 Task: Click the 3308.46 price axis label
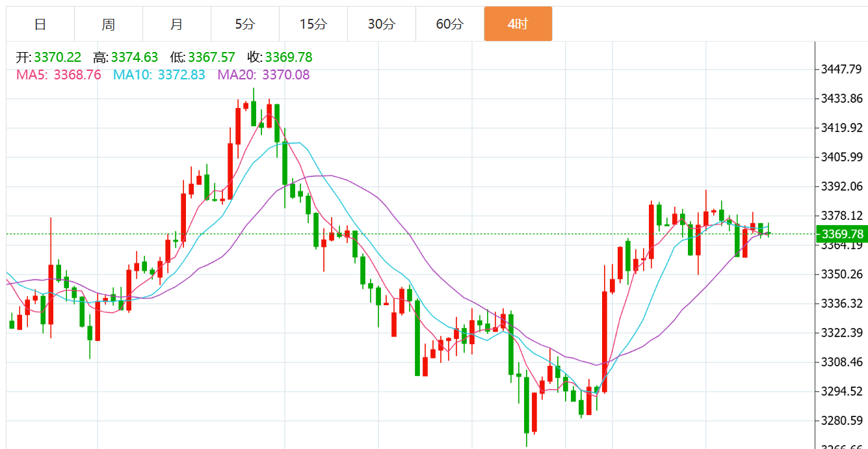click(x=841, y=362)
